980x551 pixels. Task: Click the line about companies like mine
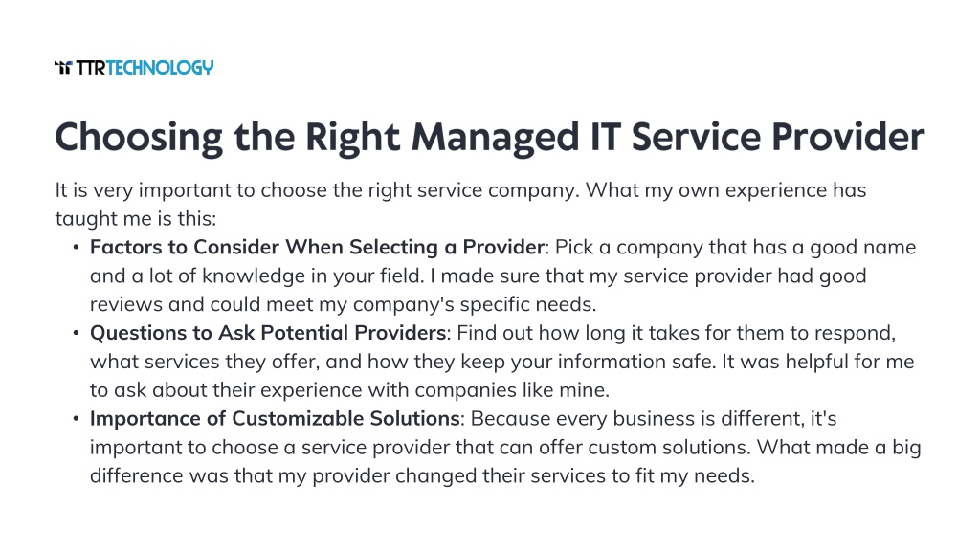click(x=349, y=390)
